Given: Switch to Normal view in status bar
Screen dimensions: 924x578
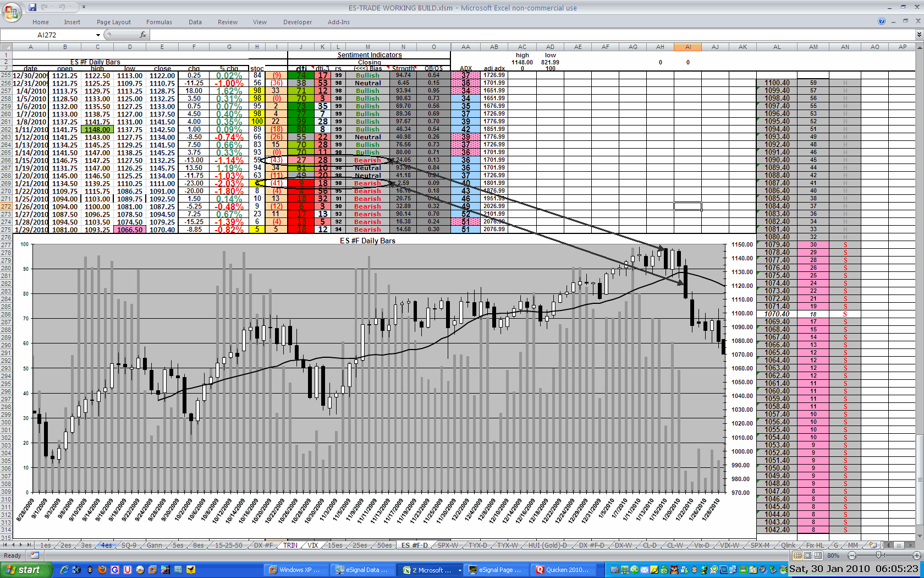Looking at the screenshot, I should coord(798,555).
